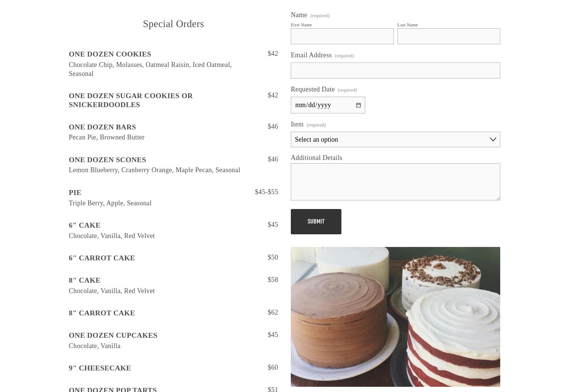Click the $50 carrot cake price

273,257
